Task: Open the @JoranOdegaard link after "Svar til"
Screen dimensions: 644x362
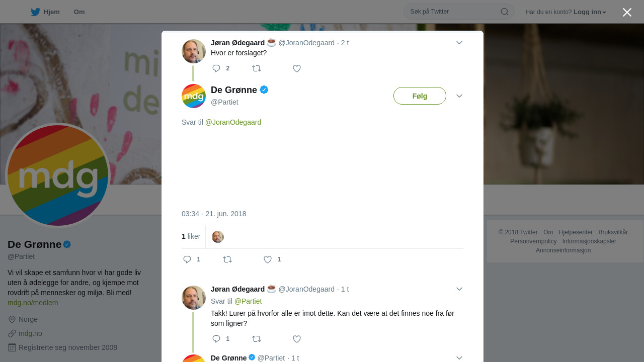Action: [233, 122]
